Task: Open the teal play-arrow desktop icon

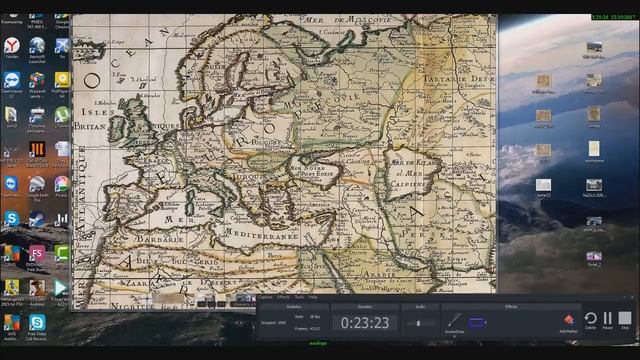Action: 62,288
